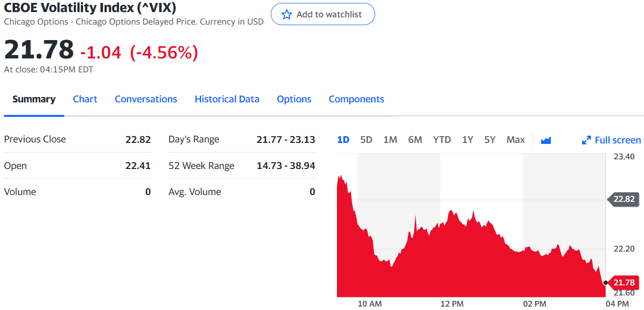The width and height of the screenshot is (644, 310).
Task: Click the 22.20 y-axis label
Action: tap(623, 249)
